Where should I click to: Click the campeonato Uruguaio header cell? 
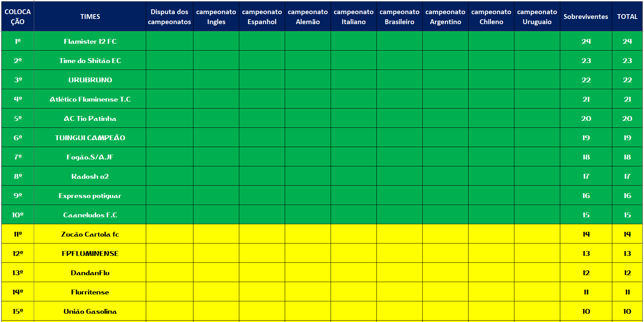[x=537, y=17]
